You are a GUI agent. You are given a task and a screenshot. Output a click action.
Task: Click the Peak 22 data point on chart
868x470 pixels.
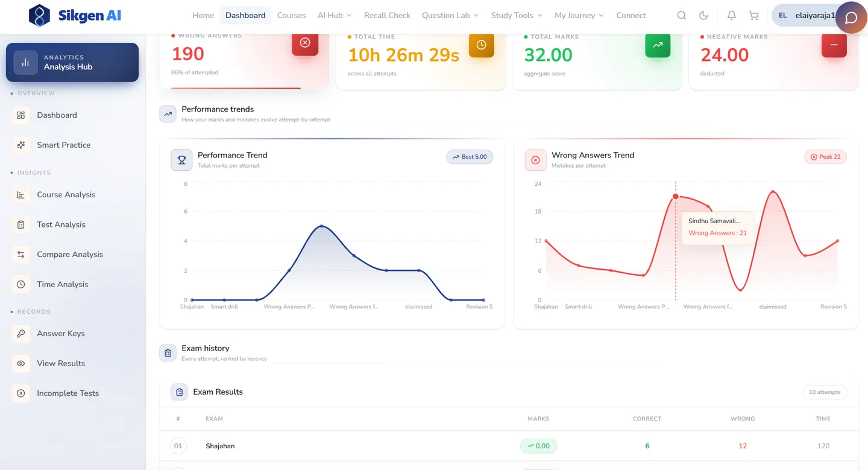point(773,192)
